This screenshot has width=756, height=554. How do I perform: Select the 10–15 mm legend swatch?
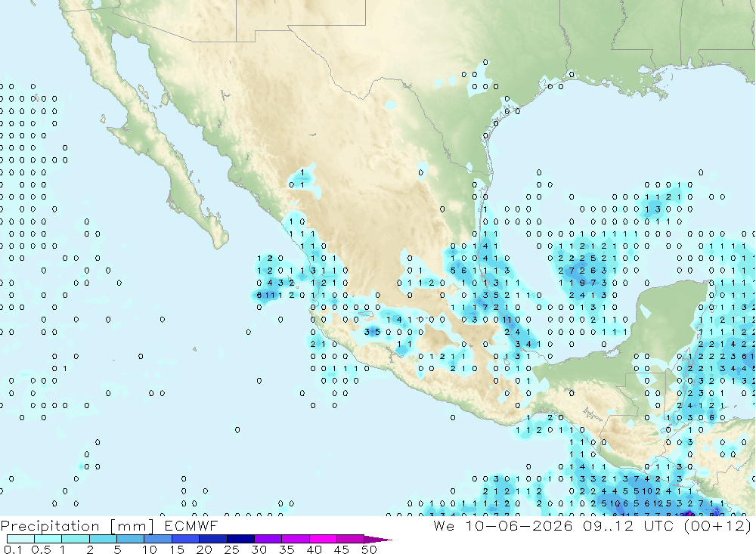click(158, 539)
